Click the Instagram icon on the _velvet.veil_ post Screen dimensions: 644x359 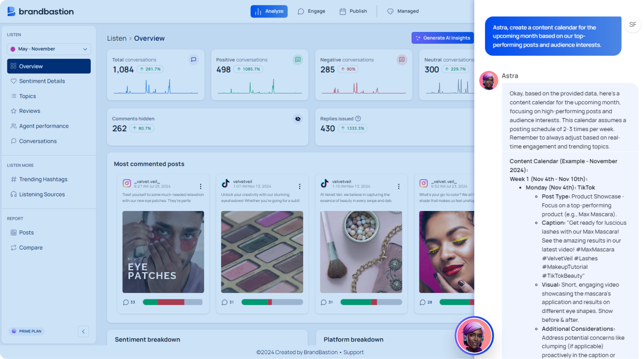pyautogui.click(x=127, y=183)
